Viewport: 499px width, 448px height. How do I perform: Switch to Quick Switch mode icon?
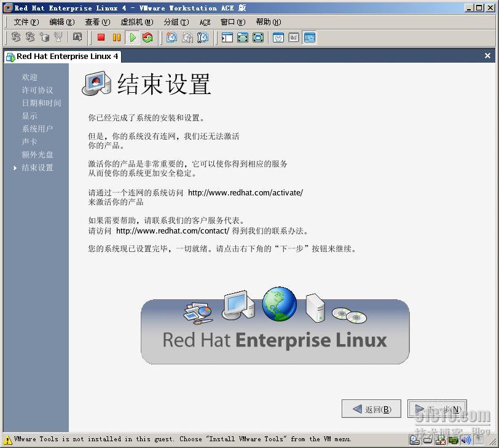(x=243, y=37)
